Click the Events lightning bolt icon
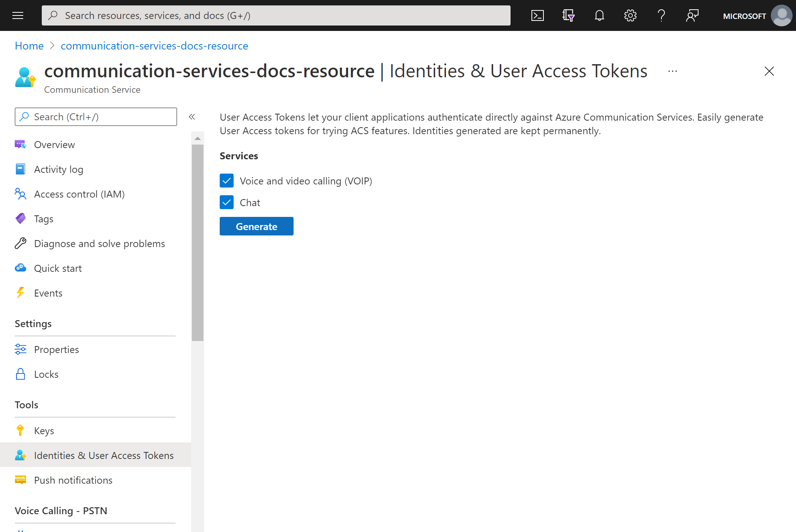Image resolution: width=796 pixels, height=532 pixels. pyautogui.click(x=20, y=293)
